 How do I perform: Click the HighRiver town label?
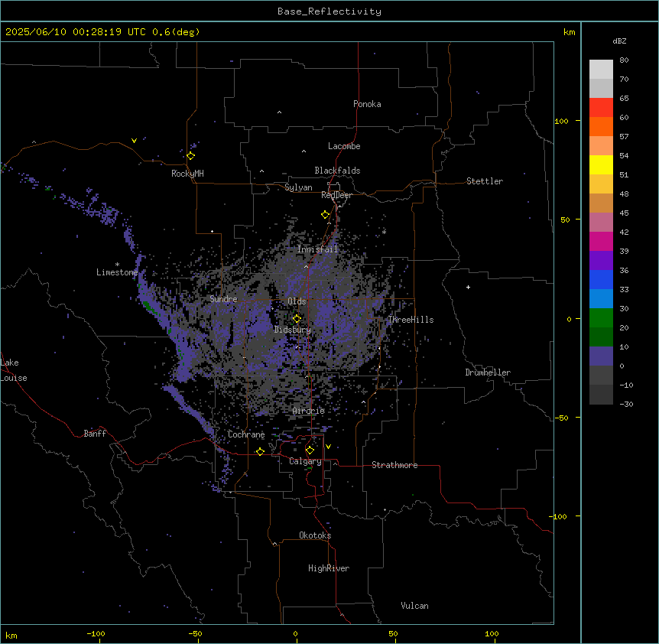[329, 568]
